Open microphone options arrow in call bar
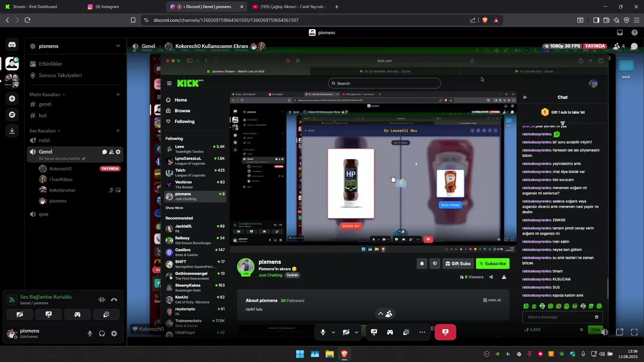Viewport: 644px width, 362px height. click(333, 332)
